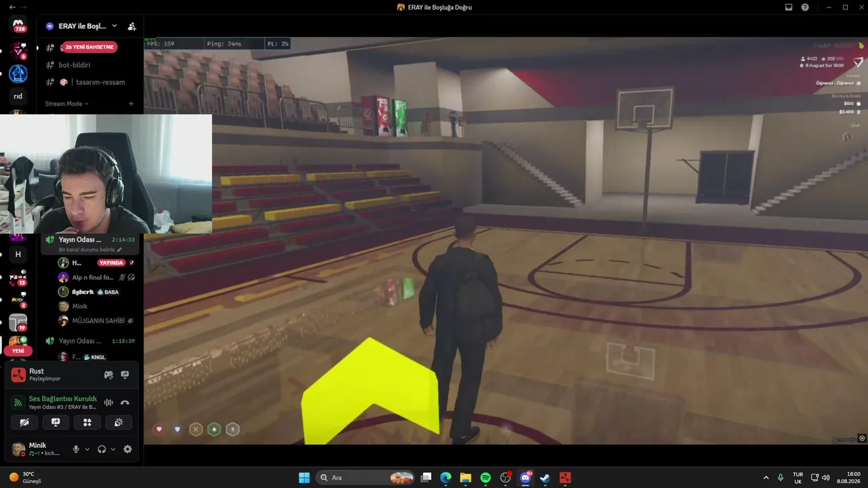Screen dimensions: 868x488
Task: Open the server with 5 badge
Action: click(x=18, y=50)
